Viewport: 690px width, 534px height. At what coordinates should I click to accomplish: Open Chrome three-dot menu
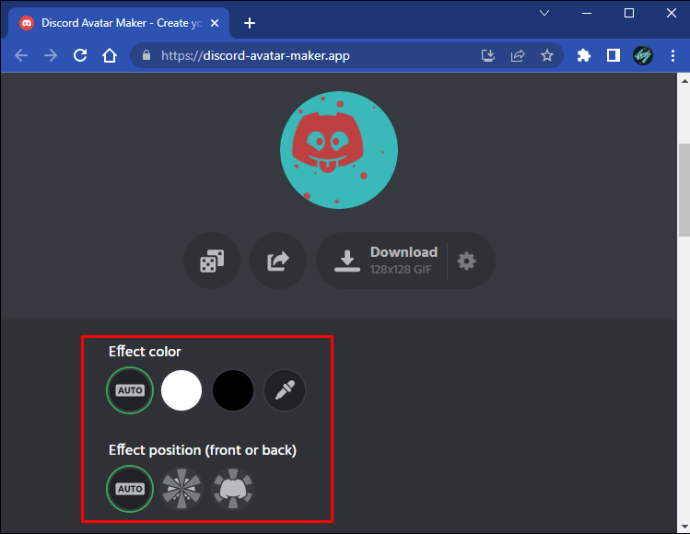(672, 55)
